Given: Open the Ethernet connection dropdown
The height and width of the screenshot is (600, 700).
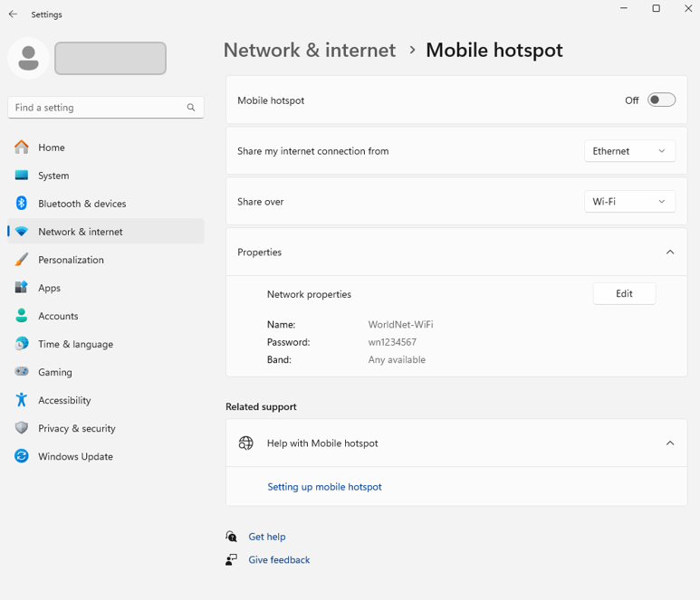Looking at the screenshot, I should 629,151.
